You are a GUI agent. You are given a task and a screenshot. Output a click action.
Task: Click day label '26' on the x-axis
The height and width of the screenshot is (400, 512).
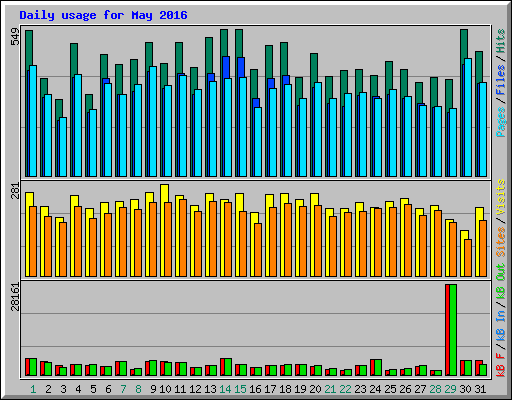(x=405, y=389)
